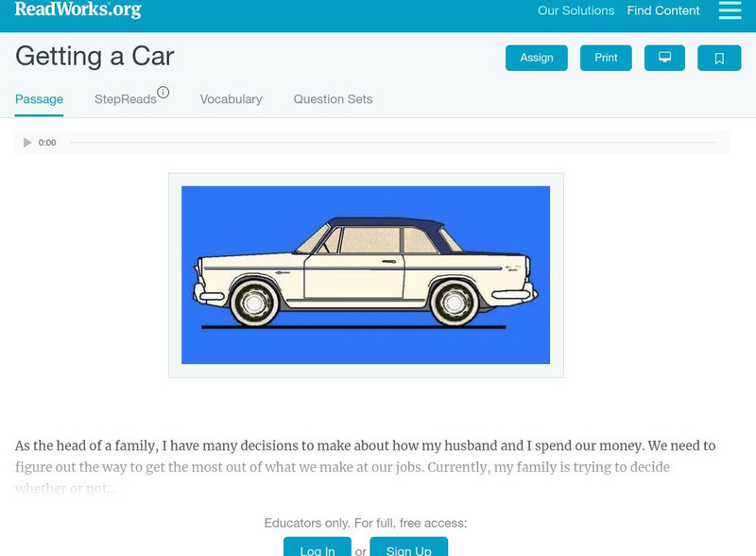Click the projector display icon button
Viewport: 756px width, 556px height.
(x=664, y=58)
